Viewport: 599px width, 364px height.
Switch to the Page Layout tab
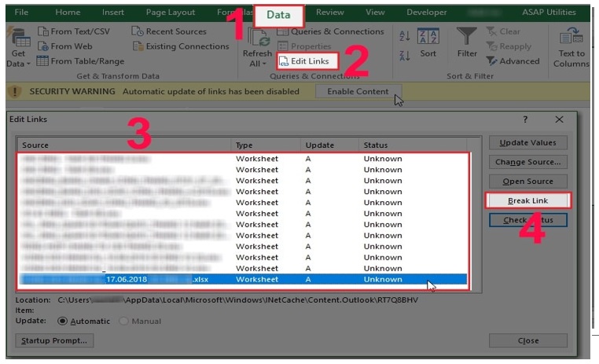tap(169, 13)
